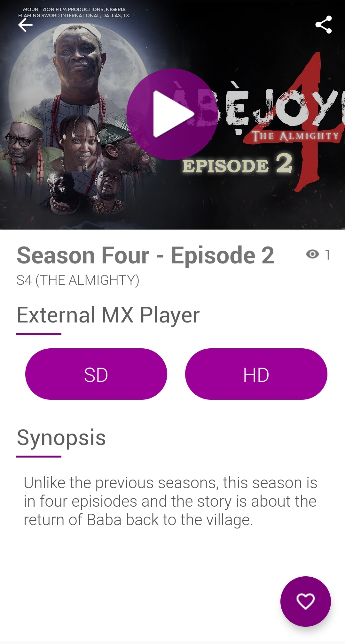Tap The Almighty banner on the poster

[x=295, y=136]
